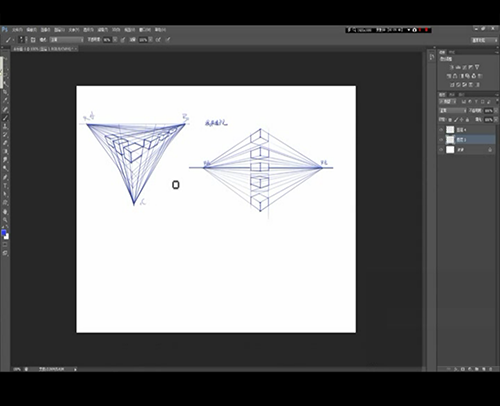Select the Horizontal Type tool

click(6, 186)
